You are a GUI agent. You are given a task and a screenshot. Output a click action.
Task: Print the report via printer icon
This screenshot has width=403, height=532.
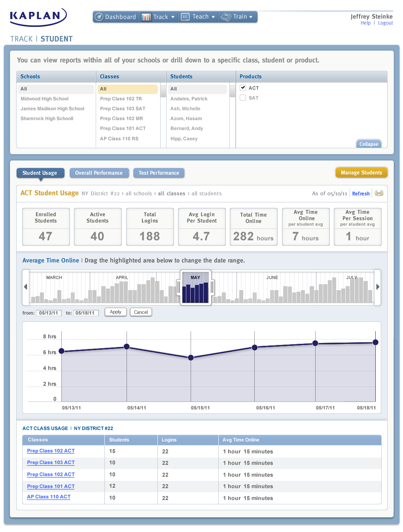coord(379,193)
